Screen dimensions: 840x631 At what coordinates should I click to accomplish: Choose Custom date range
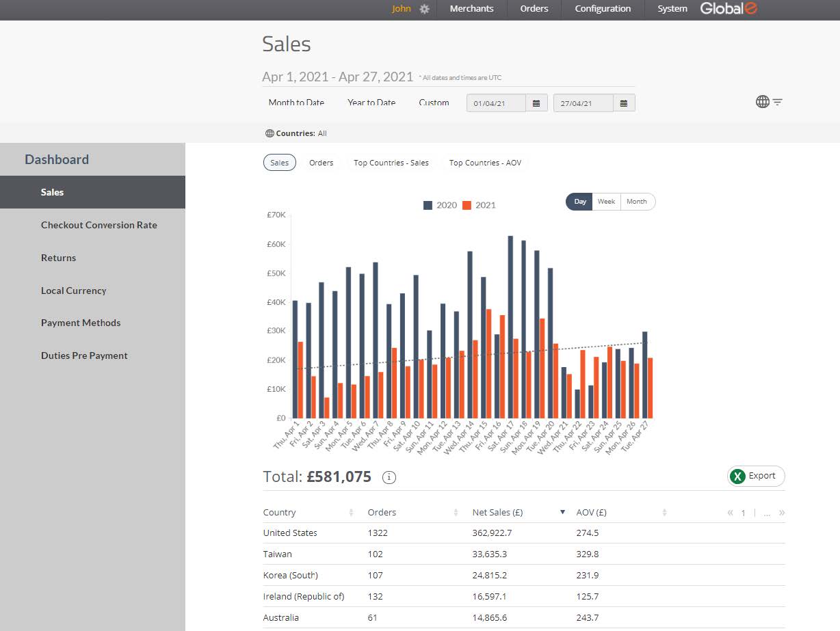tap(434, 103)
